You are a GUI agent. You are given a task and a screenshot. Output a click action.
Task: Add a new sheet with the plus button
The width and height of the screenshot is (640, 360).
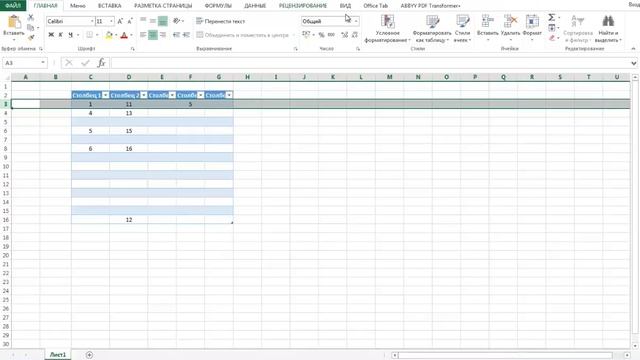pyautogui.click(x=89, y=355)
